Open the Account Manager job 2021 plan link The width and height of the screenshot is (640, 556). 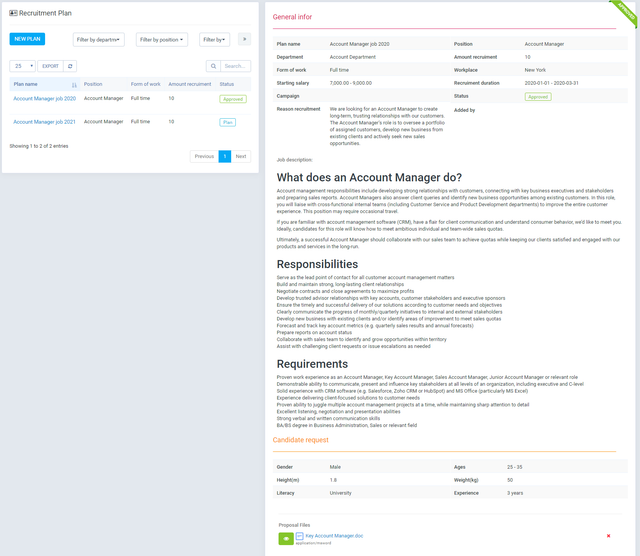(x=44, y=122)
